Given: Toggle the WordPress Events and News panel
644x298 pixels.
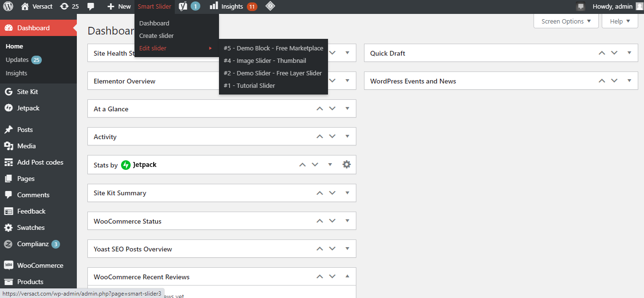Looking at the screenshot, I should tap(629, 81).
